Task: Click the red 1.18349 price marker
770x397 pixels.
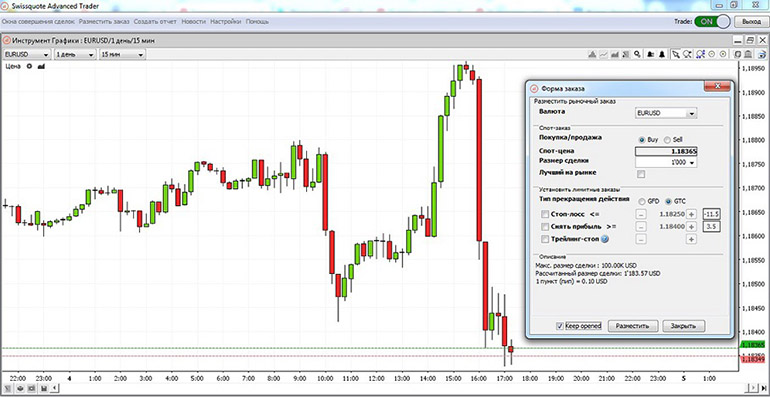Action: coord(753,360)
